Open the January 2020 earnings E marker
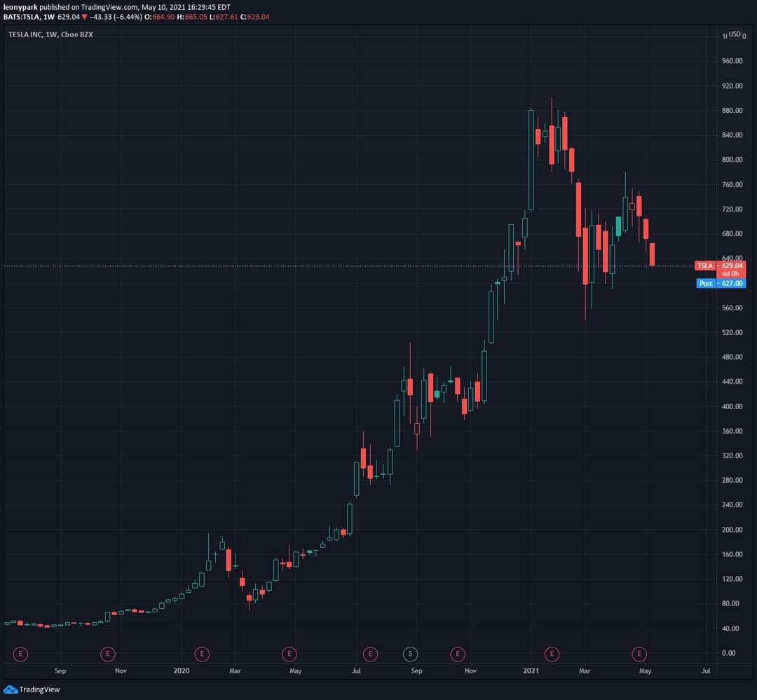This screenshot has height=700, width=757. click(x=202, y=654)
